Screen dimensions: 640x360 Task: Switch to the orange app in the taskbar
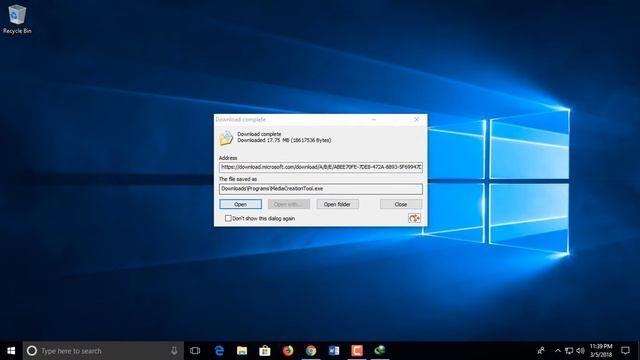coord(357,351)
